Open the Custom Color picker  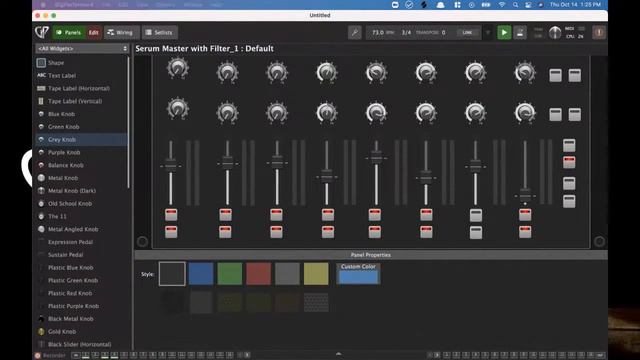click(358, 273)
